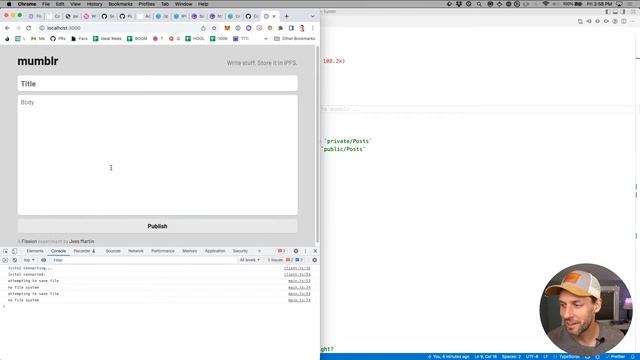This screenshot has width=640, height=360.
Task: Switch to DevTools Application tab
Action: (215, 251)
